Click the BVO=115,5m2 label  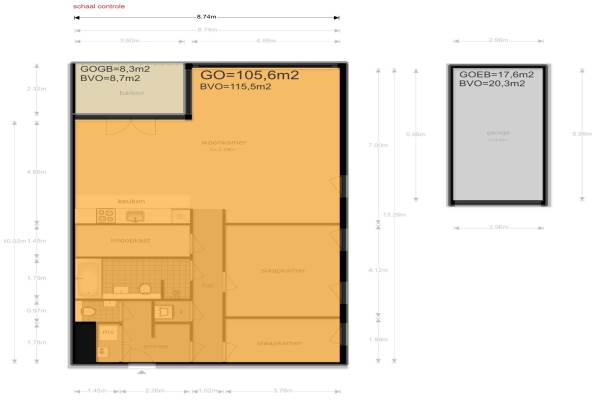pyautogui.click(x=231, y=88)
